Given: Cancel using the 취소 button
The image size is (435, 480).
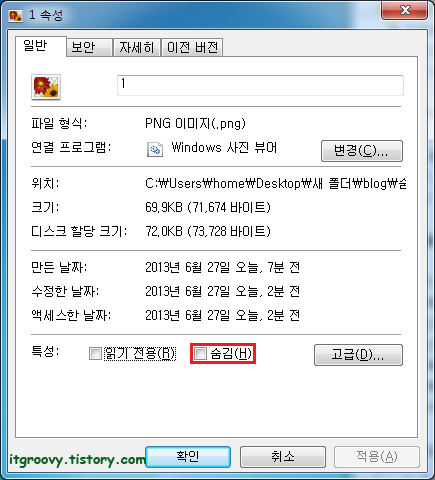Looking at the screenshot, I should pos(283,457).
